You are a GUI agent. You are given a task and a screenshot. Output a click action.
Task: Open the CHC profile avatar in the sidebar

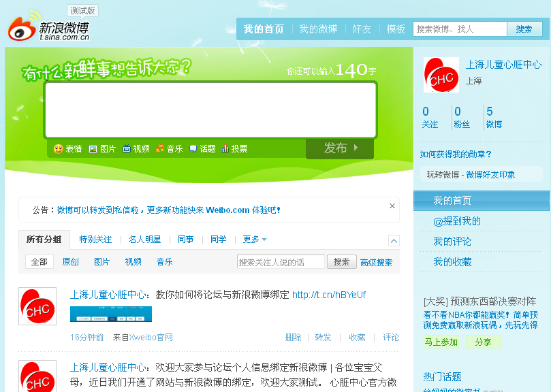tap(441, 75)
